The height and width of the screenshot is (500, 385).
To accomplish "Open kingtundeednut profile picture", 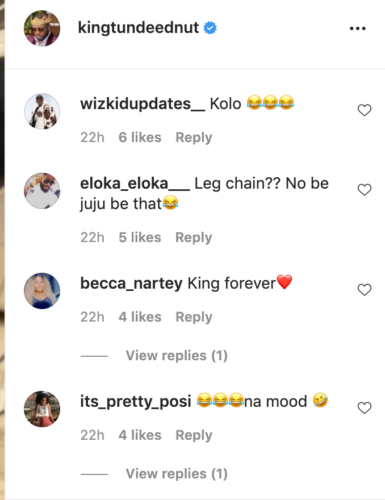I will (42, 28).
